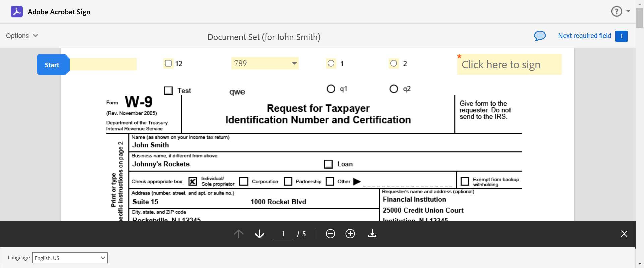Go to next page with down arrow

(x=259, y=233)
